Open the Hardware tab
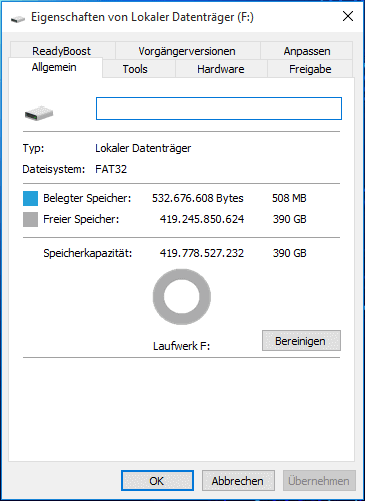This screenshot has width=365, height=501. [221, 69]
